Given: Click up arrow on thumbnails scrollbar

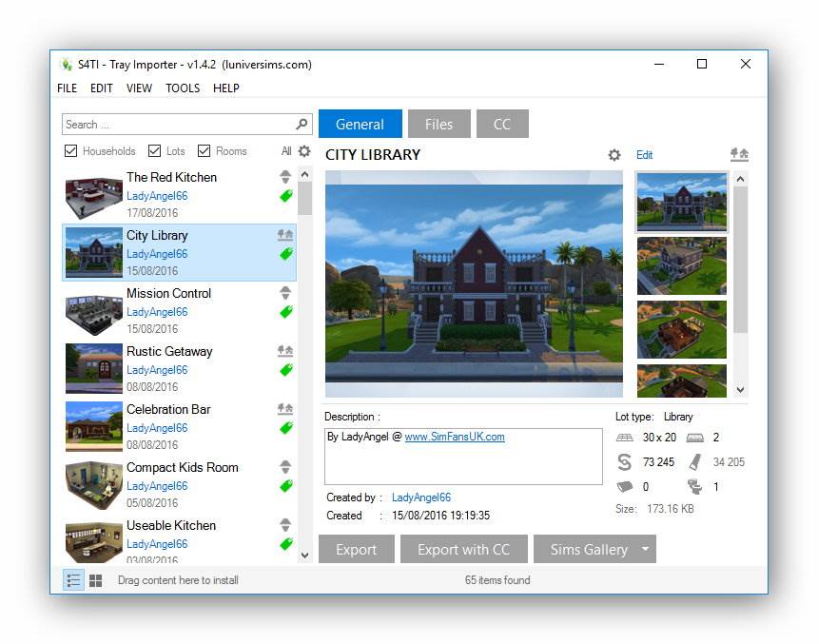Looking at the screenshot, I should click(740, 179).
